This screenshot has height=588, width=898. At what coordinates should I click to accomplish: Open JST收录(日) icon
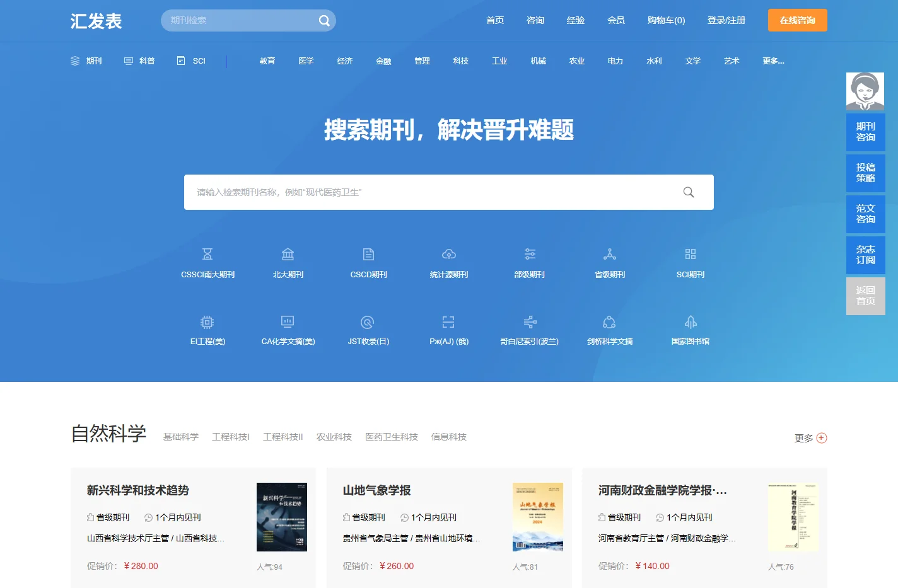tap(368, 322)
